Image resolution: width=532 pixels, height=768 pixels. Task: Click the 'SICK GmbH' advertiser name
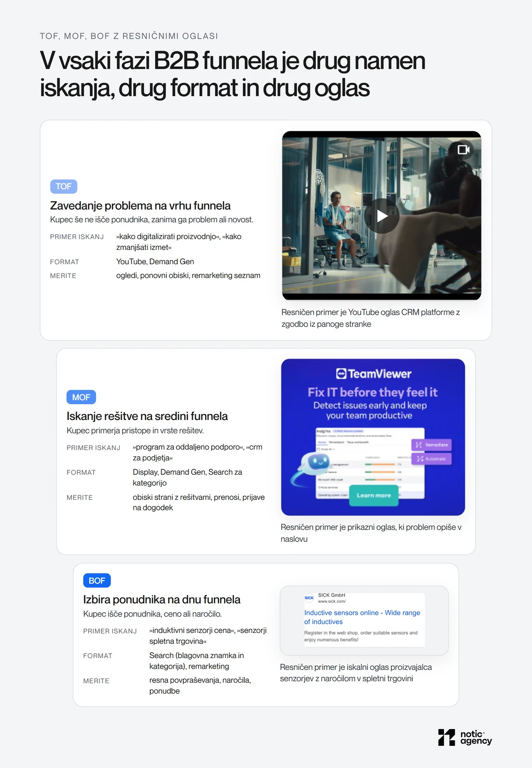[x=332, y=595]
